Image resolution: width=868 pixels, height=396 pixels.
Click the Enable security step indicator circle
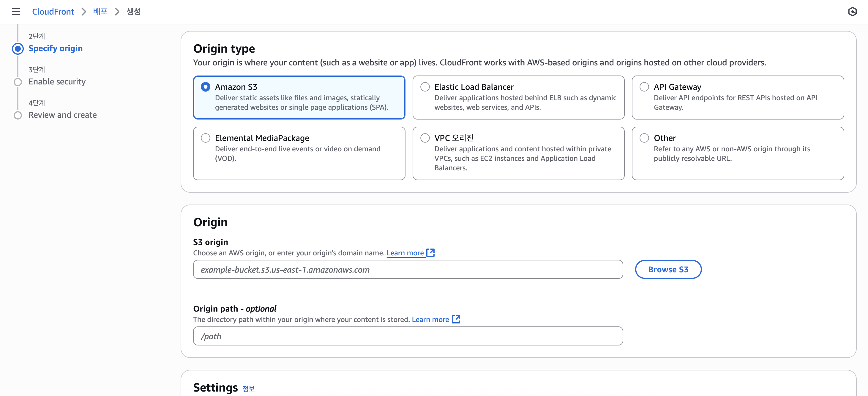pos(18,82)
